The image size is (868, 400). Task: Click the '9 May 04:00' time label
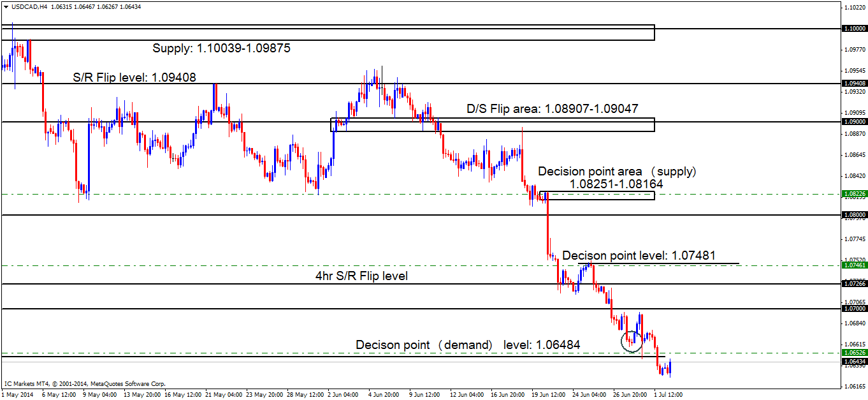click(x=99, y=394)
